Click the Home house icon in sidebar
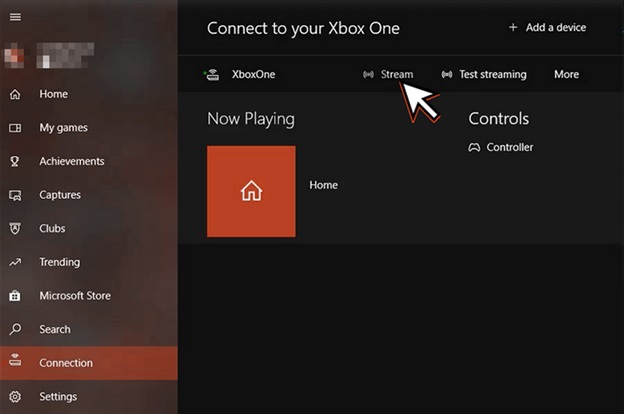Image resolution: width=624 pixels, height=414 pixels. click(x=15, y=94)
